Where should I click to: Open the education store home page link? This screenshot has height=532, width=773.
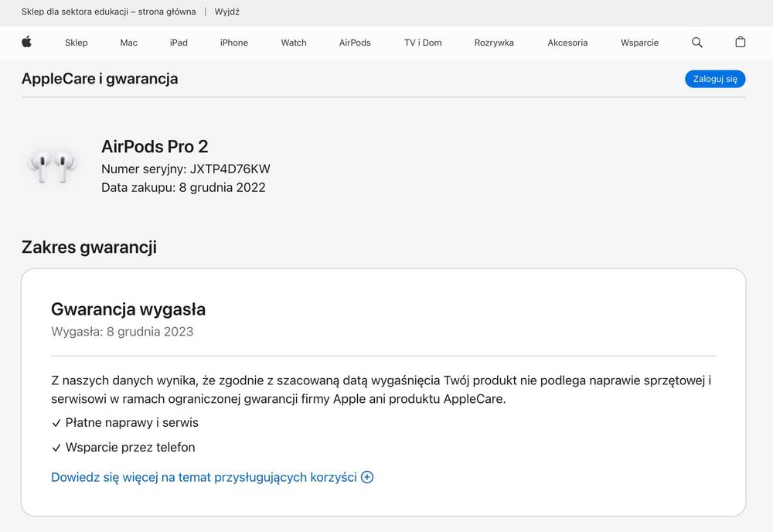click(108, 12)
